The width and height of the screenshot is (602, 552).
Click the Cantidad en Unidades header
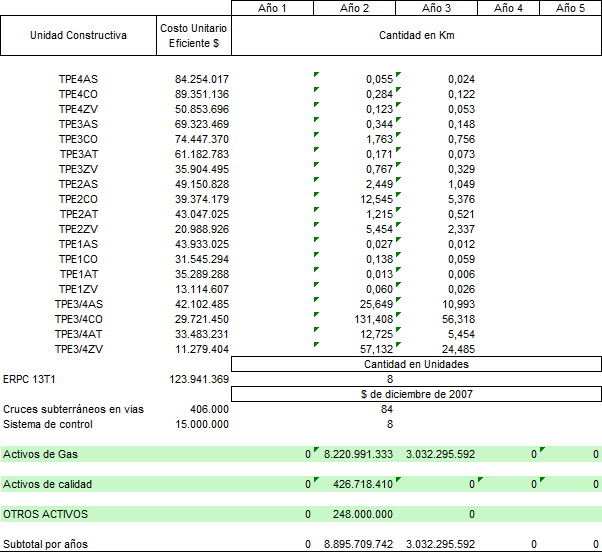pos(418,364)
